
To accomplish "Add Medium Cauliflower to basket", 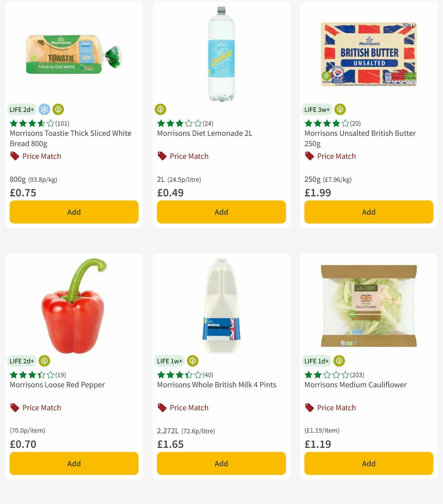I will coord(368,463).
